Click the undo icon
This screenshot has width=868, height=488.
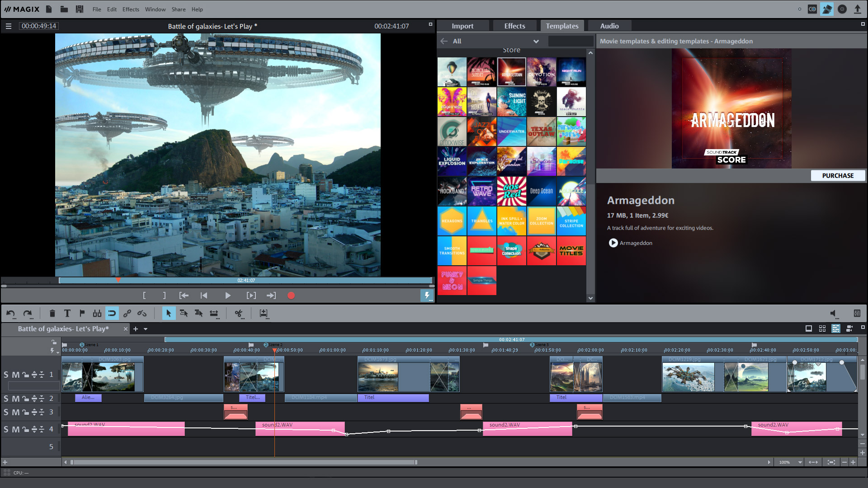10,313
